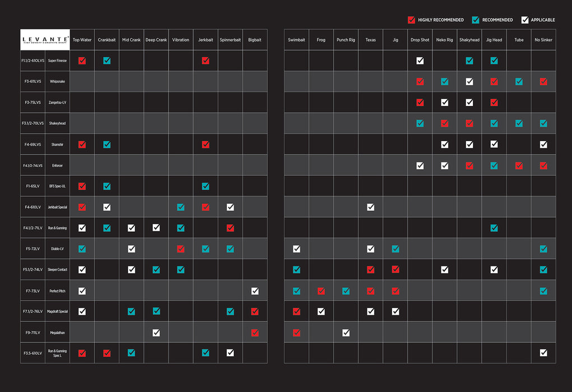
Task: Select the 'Deep Crank' column header
Action: [156, 40]
